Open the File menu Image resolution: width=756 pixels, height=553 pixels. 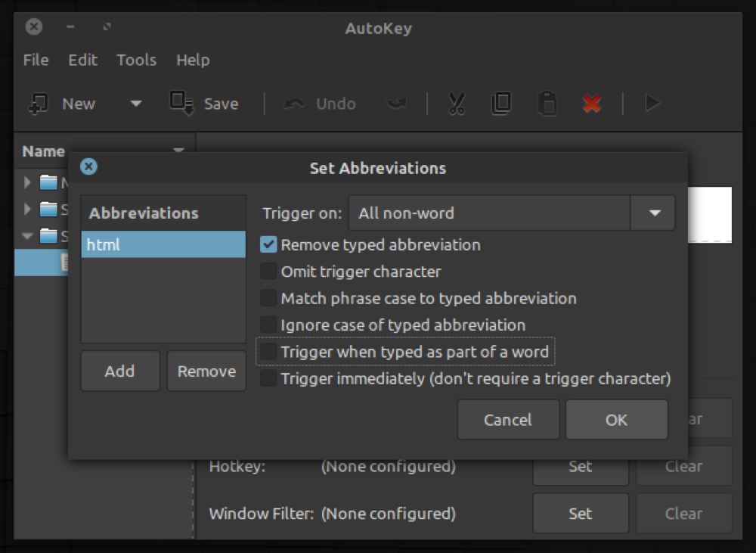tap(36, 60)
